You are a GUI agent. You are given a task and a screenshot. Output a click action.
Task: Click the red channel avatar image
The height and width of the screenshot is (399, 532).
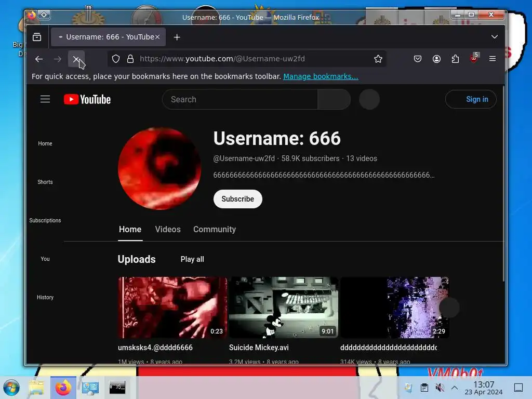[159, 169]
